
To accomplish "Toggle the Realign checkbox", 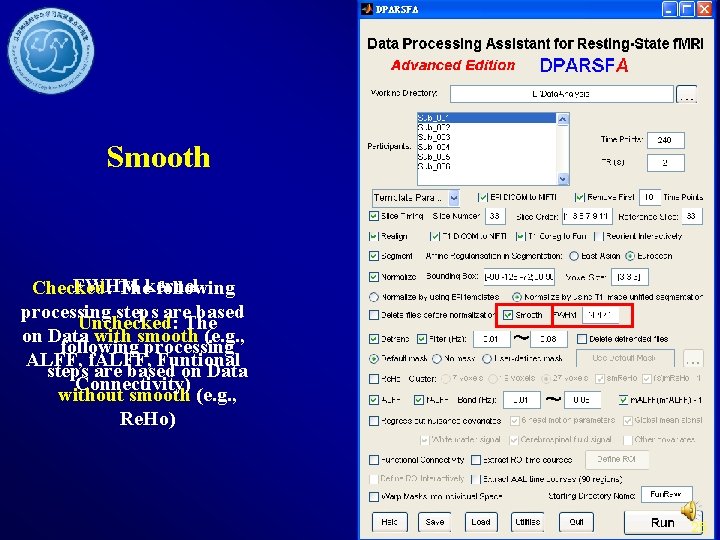I will click(x=374, y=236).
